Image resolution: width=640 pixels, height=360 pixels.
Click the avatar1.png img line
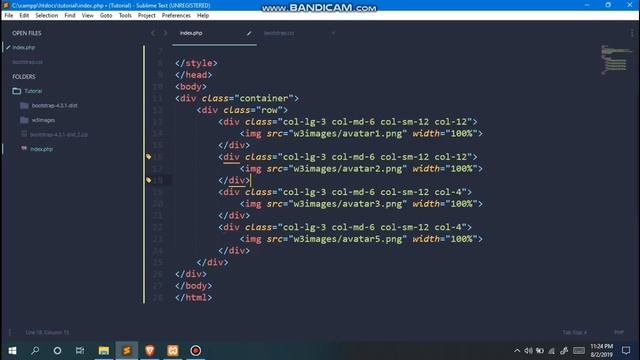point(362,133)
